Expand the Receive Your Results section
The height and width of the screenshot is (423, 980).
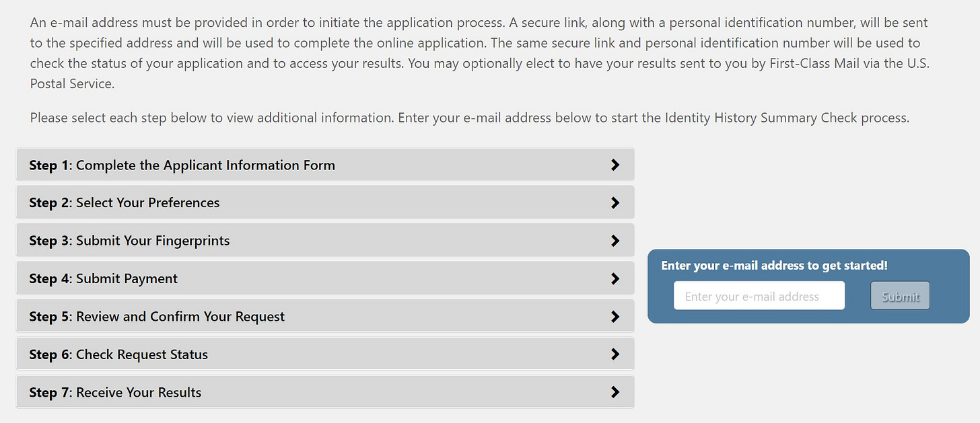click(x=325, y=391)
